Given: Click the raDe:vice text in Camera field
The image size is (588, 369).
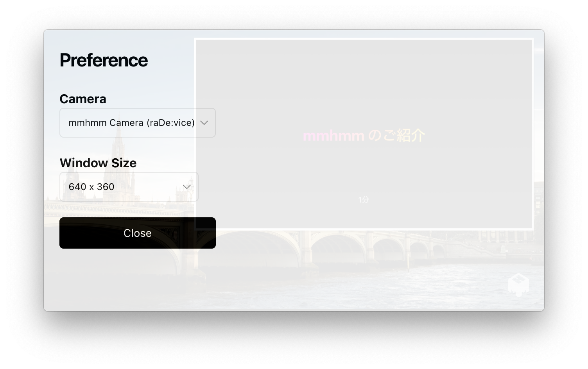Looking at the screenshot, I should [x=171, y=123].
